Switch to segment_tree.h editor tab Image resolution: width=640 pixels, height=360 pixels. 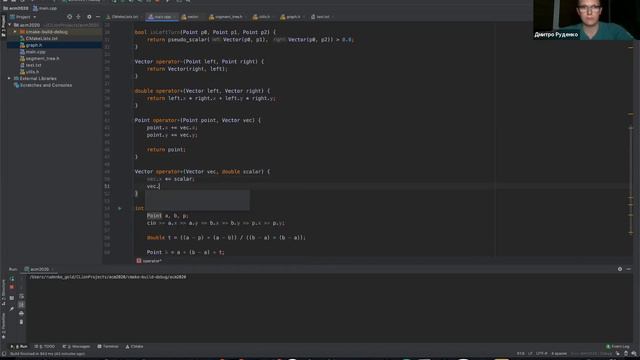(228, 17)
